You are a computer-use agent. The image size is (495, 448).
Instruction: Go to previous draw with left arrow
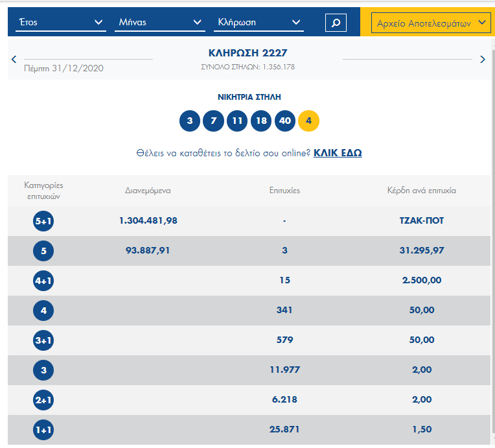[x=14, y=59]
